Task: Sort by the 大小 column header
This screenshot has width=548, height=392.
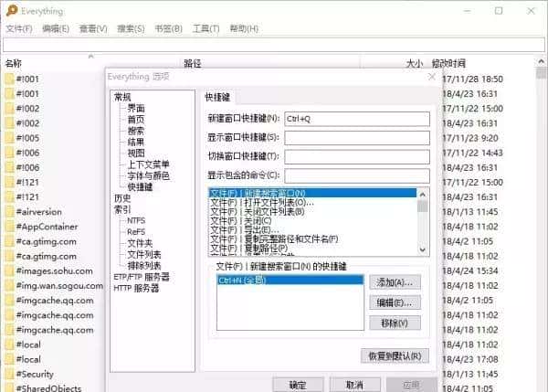Action: pos(415,64)
